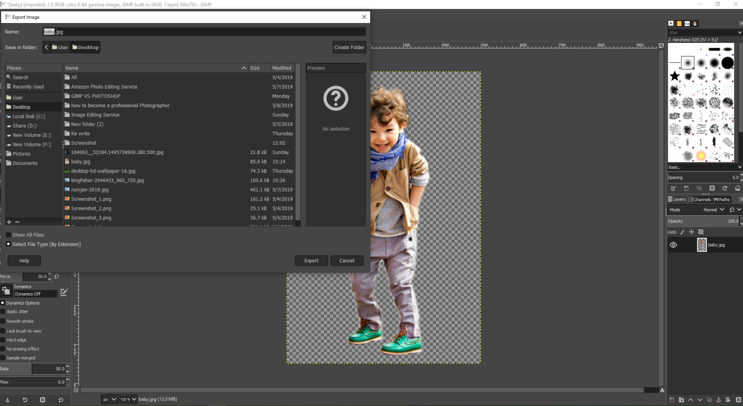The width and height of the screenshot is (743, 406).
Task: Click the Create Folder button
Action: click(349, 47)
